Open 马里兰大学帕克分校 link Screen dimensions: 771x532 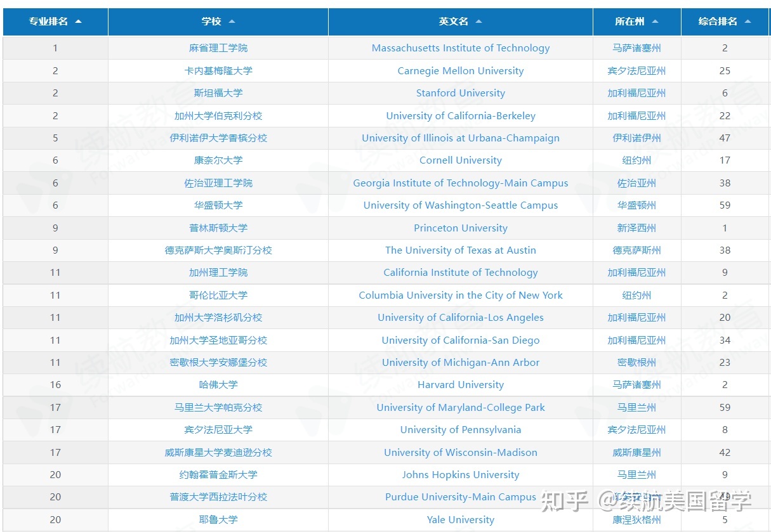point(218,408)
